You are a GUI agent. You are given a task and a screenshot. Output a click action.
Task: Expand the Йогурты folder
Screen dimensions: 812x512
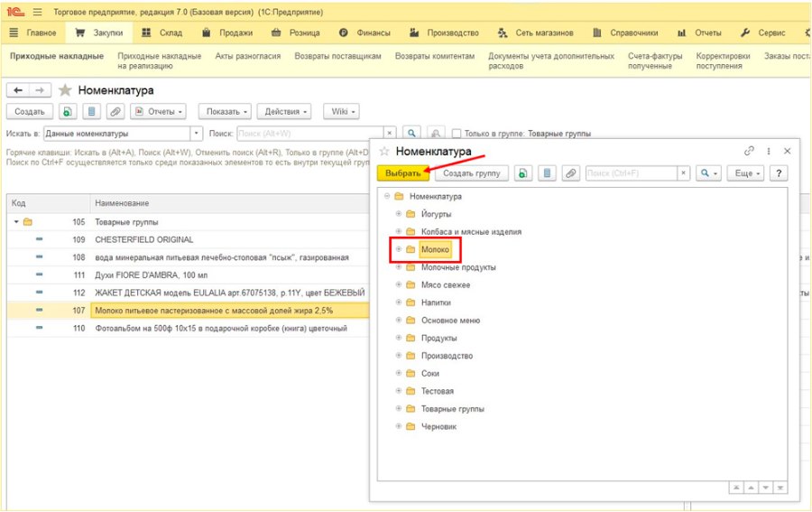coord(398,213)
